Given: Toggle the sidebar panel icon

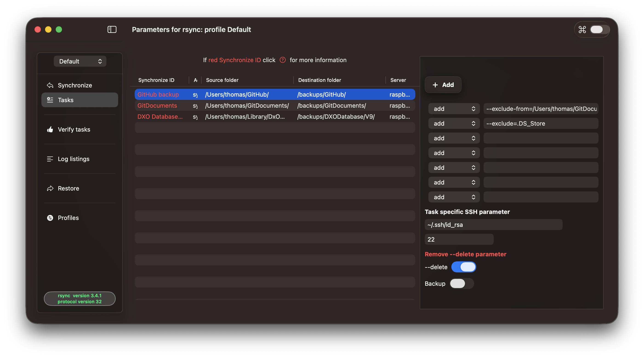Looking at the screenshot, I should (x=112, y=29).
